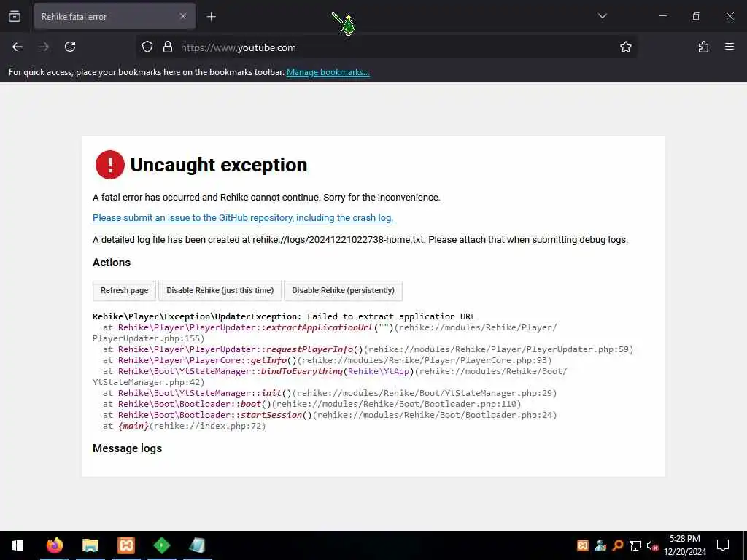Image resolution: width=747 pixels, height=560 pixels.
Task: Click Disable Rehike (persistently) button
Action: pos(343,290)
